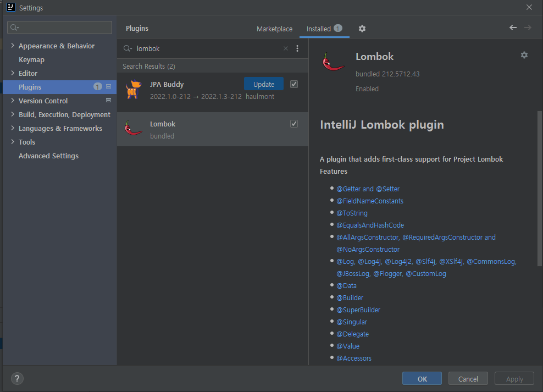This screenshot has height=392, width=543.
Task: Click the Search Results (2) header
Action: (x=149, y=66)
